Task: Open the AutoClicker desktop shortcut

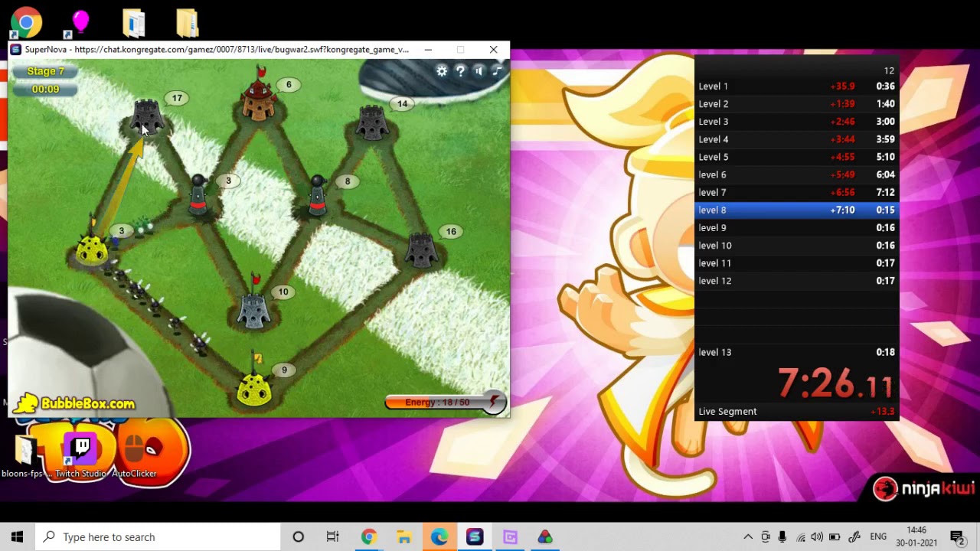Action: point(135,457)
